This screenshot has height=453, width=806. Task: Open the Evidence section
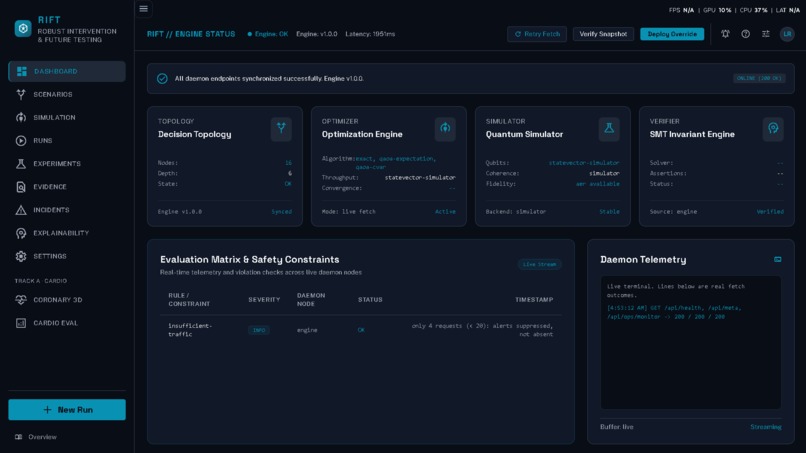(67, 187)
